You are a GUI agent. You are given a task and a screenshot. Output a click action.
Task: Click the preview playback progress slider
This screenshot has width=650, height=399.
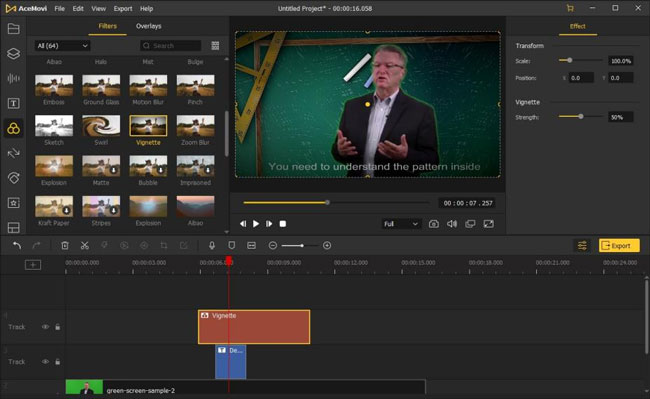pyautogui.click(x=336, y=203)
